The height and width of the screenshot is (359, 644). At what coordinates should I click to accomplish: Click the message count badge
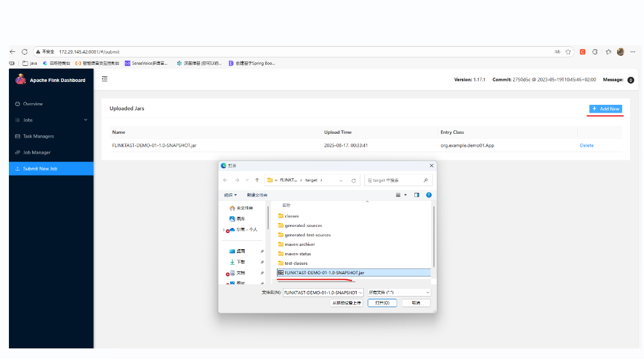point(631,80)
